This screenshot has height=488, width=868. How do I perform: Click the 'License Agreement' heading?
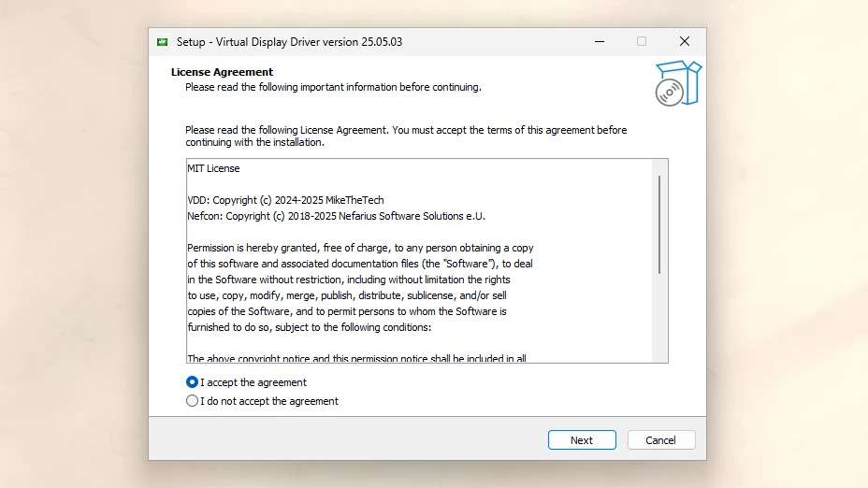point(222,72)
